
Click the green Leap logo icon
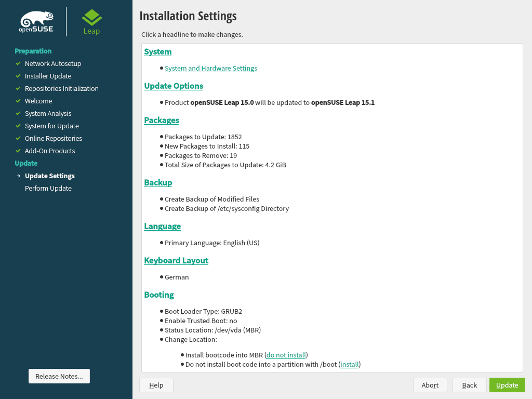coord(91,18)
